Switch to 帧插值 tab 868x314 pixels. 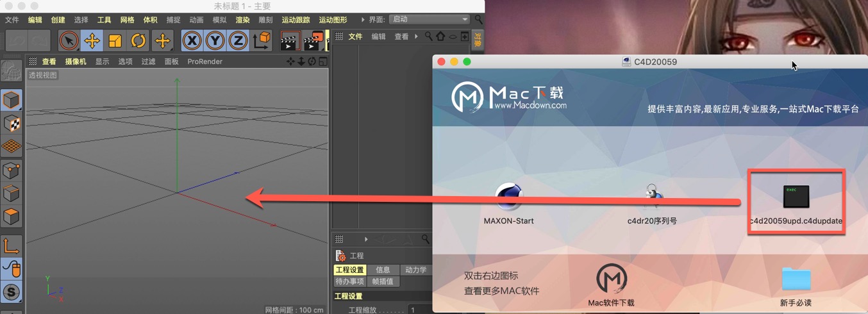(x=383, y=281)
